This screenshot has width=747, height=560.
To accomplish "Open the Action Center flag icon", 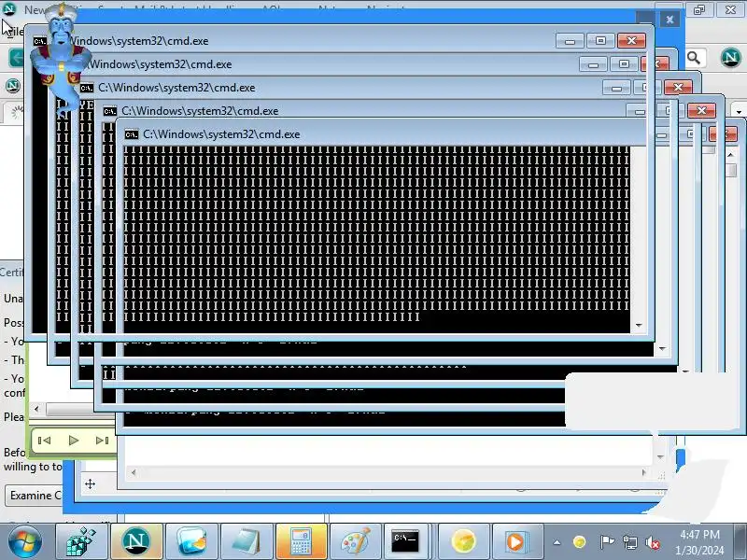I will click(x=606, y=542).
